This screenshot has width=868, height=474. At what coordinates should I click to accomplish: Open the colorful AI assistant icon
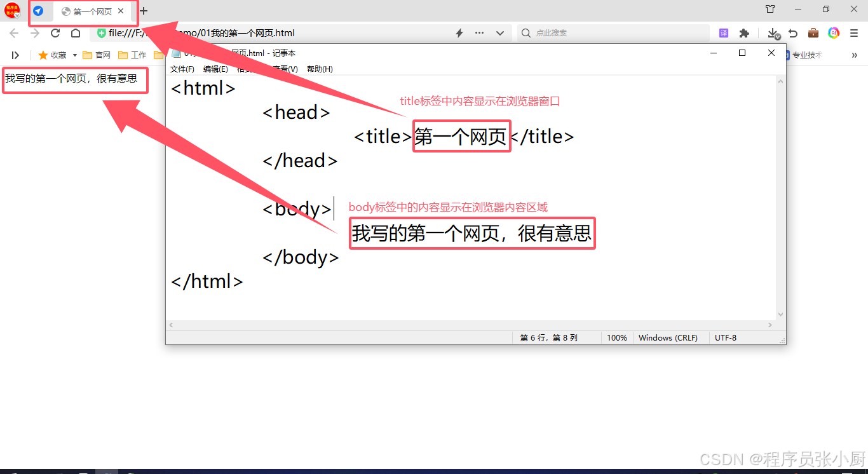click(834, 33)
